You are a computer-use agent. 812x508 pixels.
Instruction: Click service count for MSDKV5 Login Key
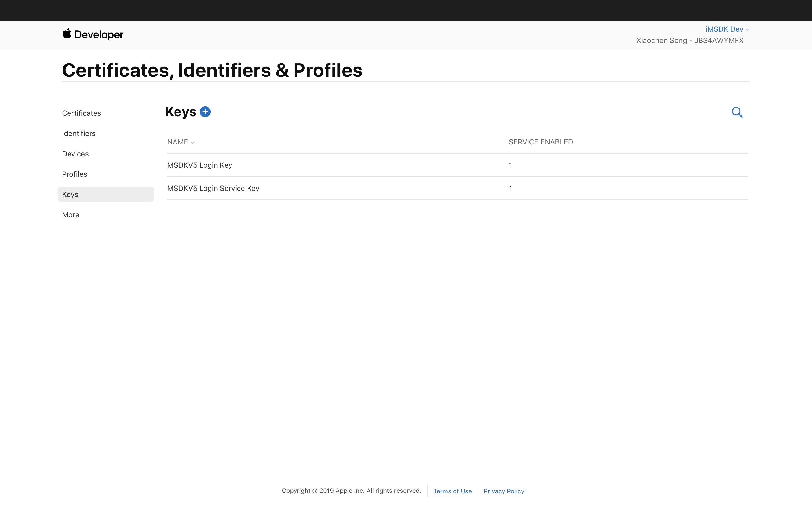pos(510,165)
